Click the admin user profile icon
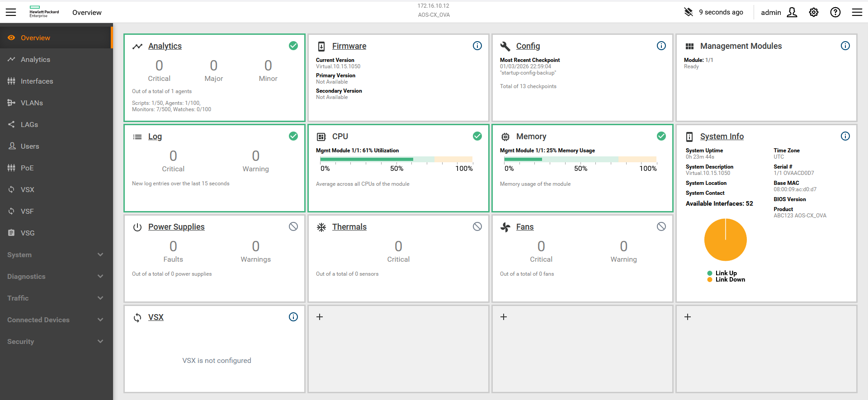 [x=792, y=12]
